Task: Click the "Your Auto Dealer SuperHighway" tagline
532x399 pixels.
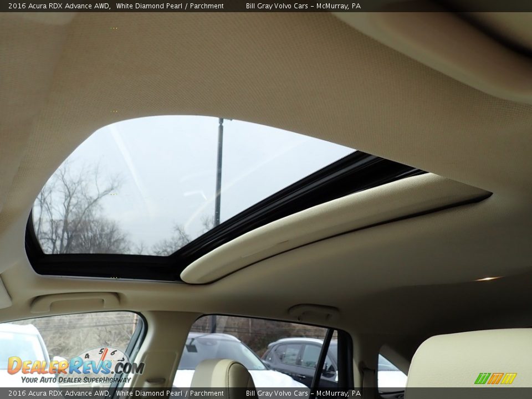Action: click(x=76, y=380)
